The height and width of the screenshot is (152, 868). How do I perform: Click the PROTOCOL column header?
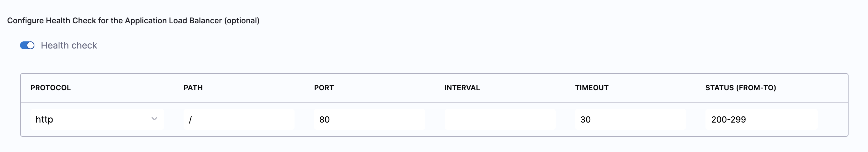51,88
